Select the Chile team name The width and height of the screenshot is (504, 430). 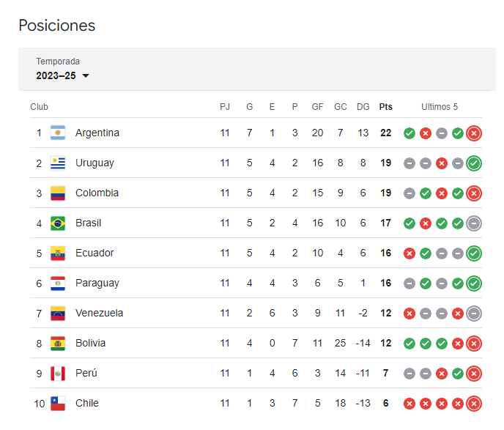[x=87, y=404]
